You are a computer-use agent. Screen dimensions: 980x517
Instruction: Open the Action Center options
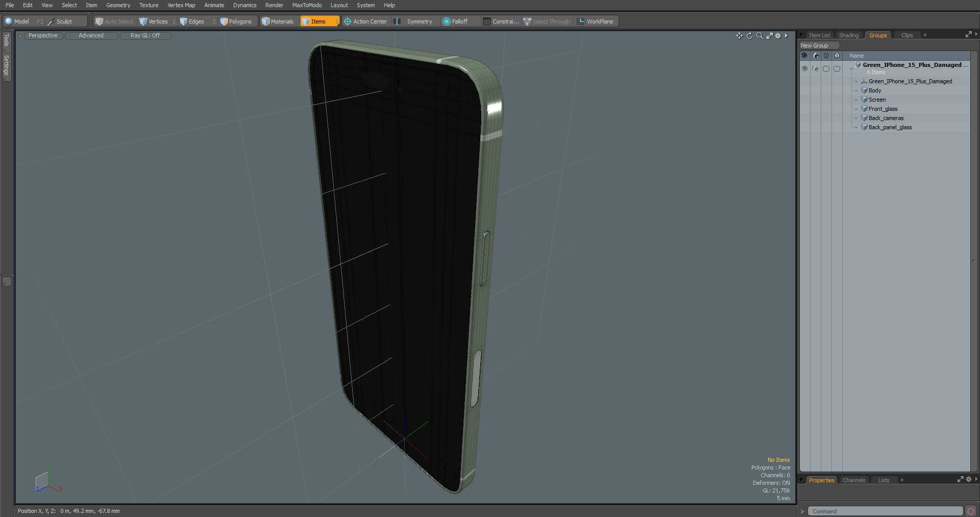tap(365, 21)
